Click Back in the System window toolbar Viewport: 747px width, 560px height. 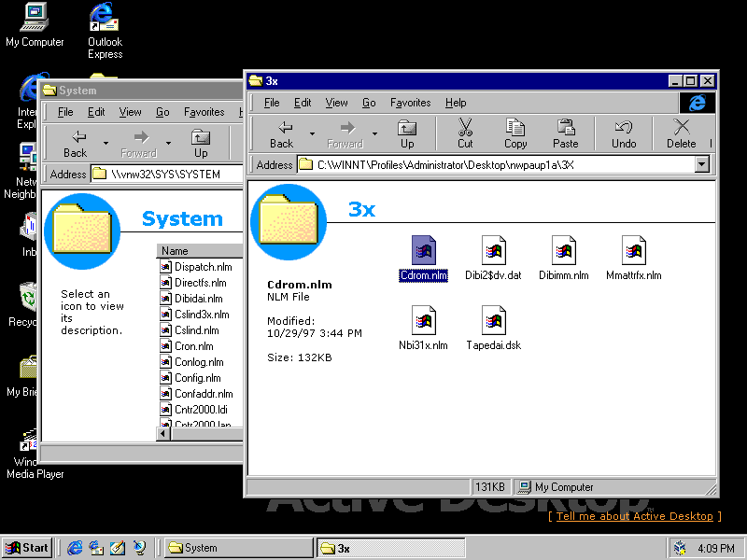pos(76,144)
